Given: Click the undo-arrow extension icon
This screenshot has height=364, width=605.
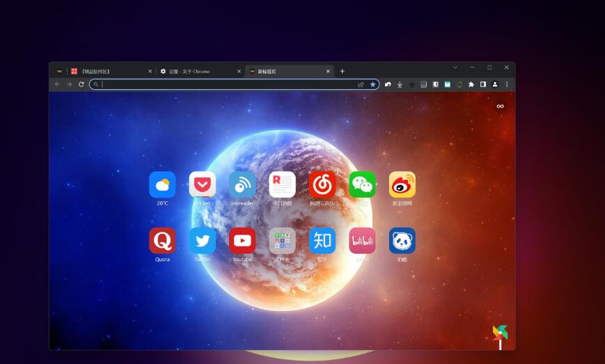Looking at the screenshot, I should [x=388, y=84].
